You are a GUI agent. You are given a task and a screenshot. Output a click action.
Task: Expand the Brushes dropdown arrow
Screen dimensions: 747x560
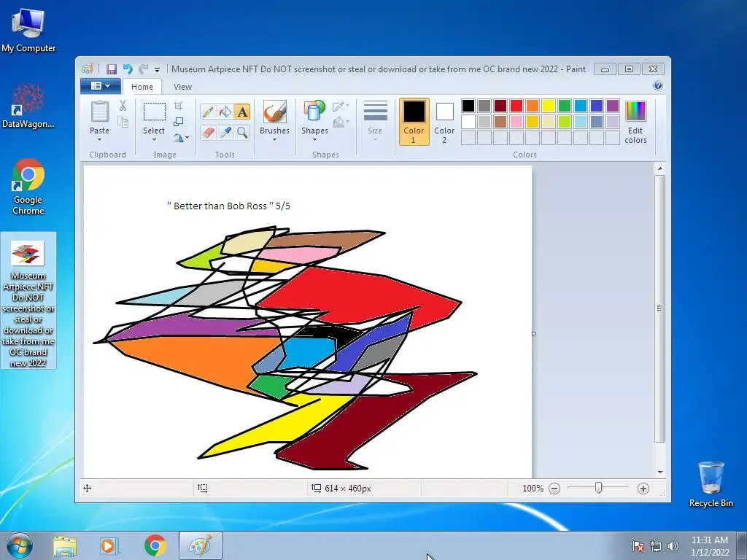[x=274, y=139]
